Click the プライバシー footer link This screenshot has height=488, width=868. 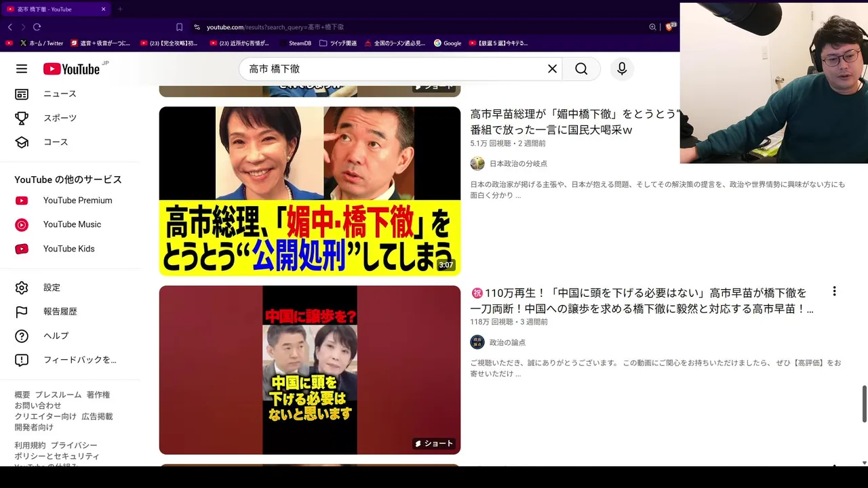coord(74,445)
